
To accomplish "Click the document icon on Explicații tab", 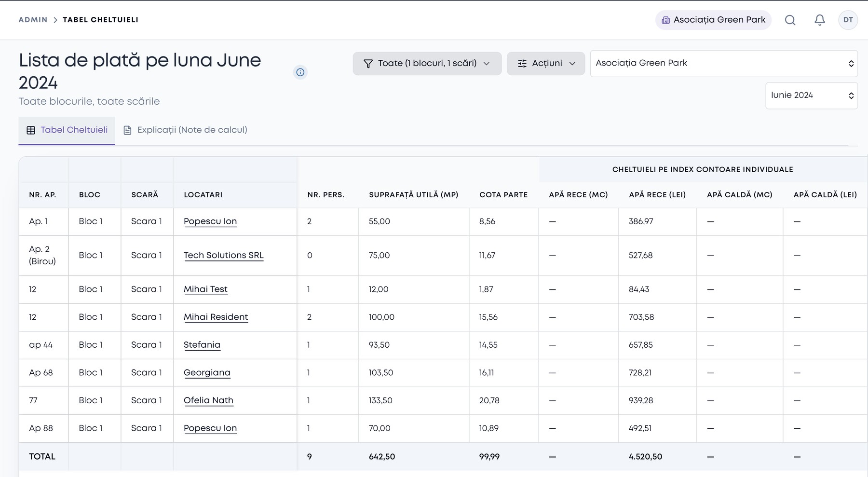I will (x=127, y=130).
